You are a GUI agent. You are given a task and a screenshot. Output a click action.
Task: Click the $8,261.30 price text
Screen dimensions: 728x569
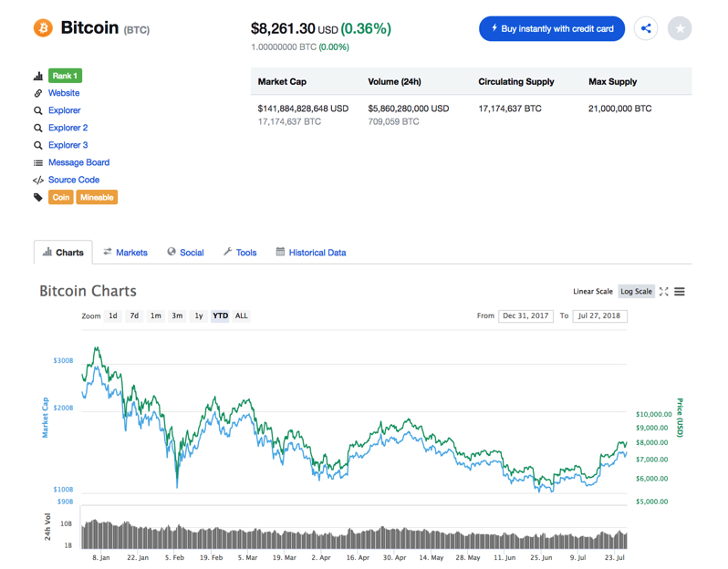[x=283, y=29]
